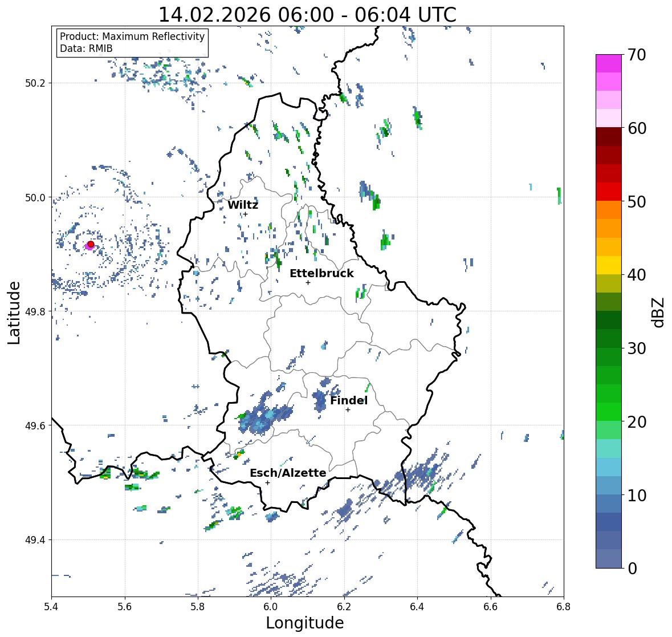Click the 50.2 latitude tick label
This screenshot has width=672, height=637.
[x=35, y=83]
